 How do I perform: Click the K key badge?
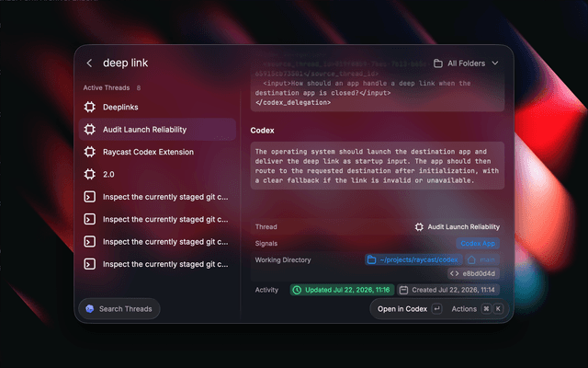[x=498, y=309]
